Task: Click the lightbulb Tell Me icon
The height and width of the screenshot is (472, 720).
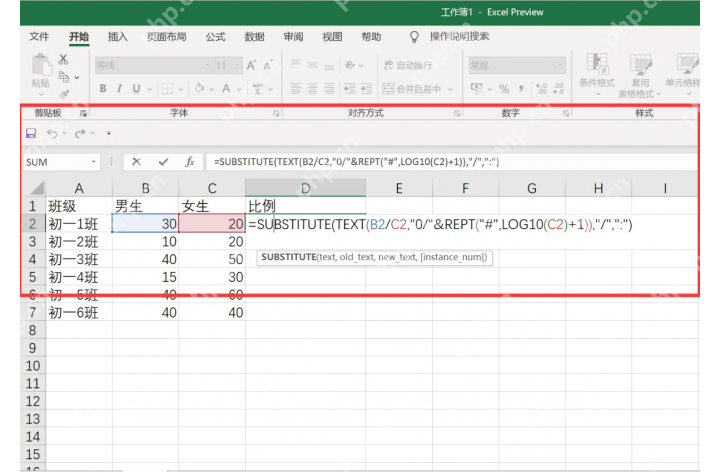Action: coord(414,37)
